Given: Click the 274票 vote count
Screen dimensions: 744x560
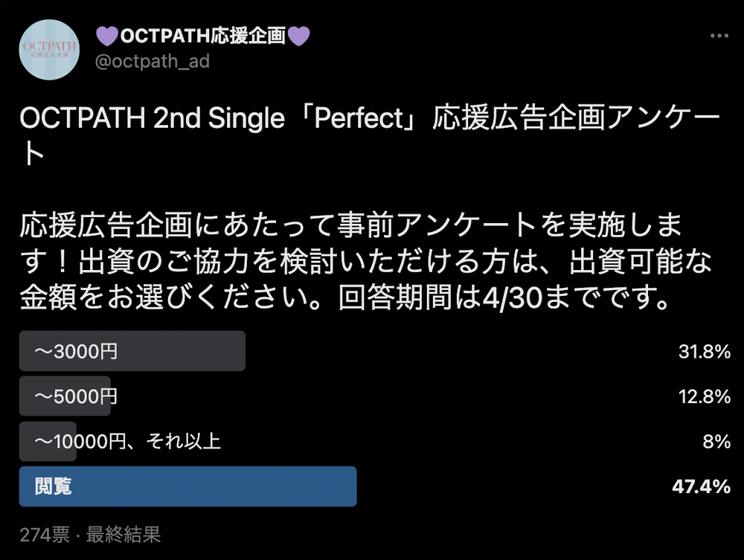Looking at the screenshot, I should (x=45, y=534).
